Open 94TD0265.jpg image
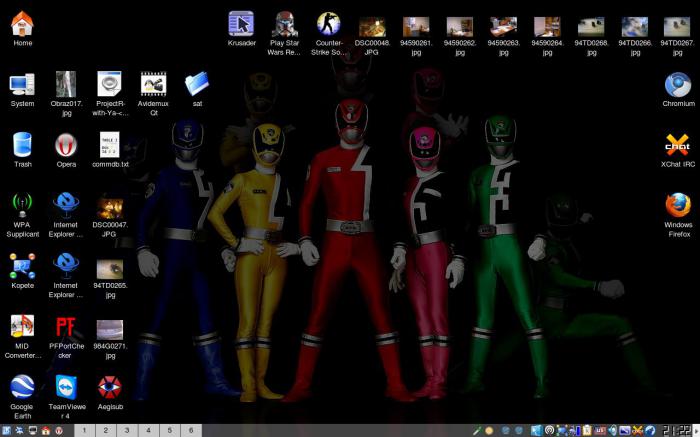The height and width of the screenshot is (437, 700). 110,278
